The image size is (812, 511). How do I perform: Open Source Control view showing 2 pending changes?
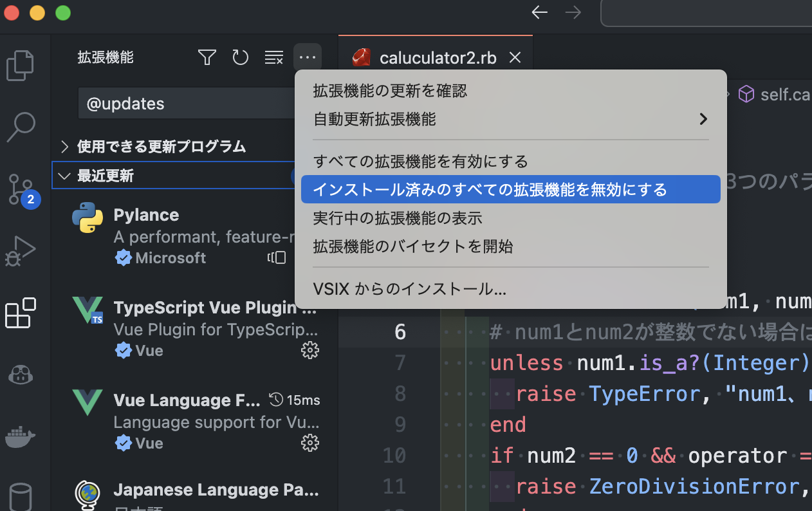tap(21, 189)
